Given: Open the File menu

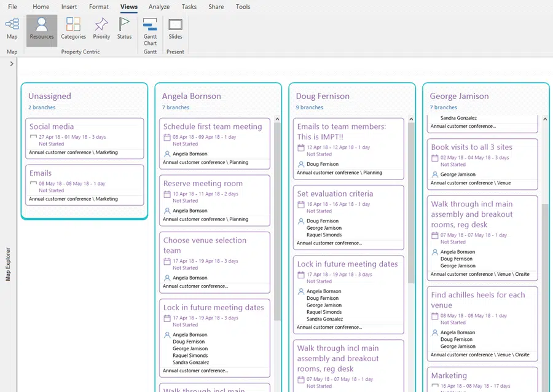Looking at the screenshot, I should tap(12, 7).
